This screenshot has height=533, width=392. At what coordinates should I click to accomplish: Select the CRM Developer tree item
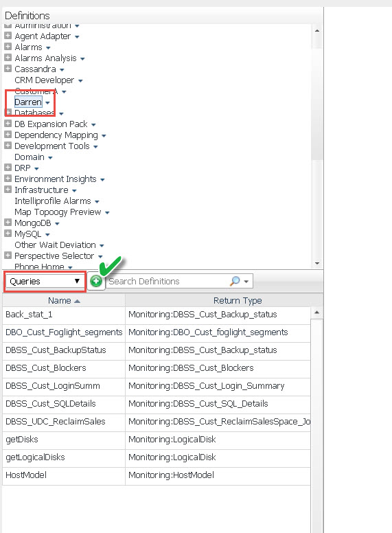point(44,80)
